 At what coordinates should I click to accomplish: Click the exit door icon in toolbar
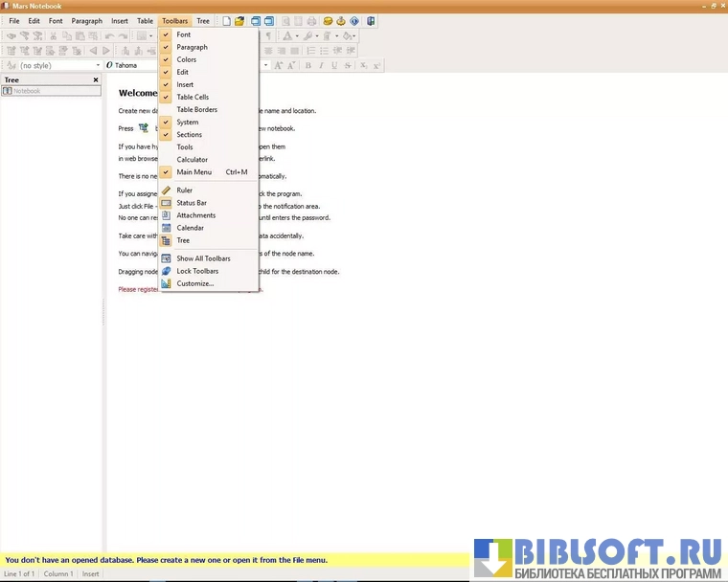point(371,21)
